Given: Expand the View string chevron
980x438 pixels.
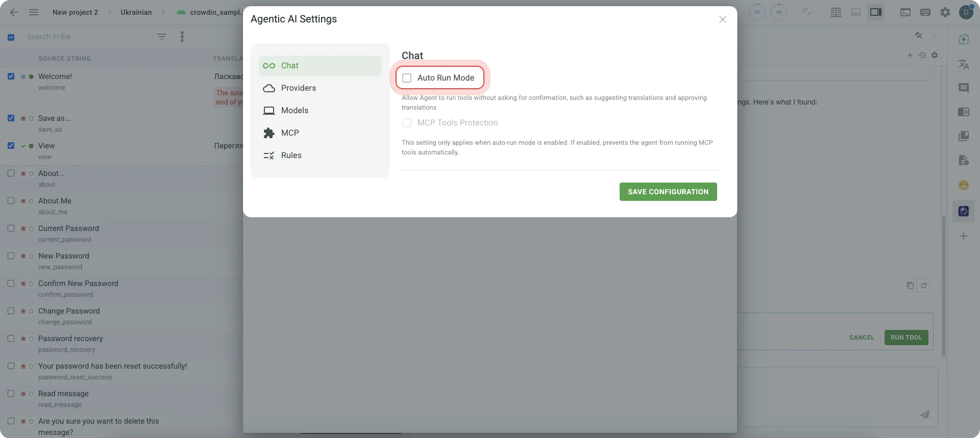Looking at the screenshot, I should tap(23, 146).
